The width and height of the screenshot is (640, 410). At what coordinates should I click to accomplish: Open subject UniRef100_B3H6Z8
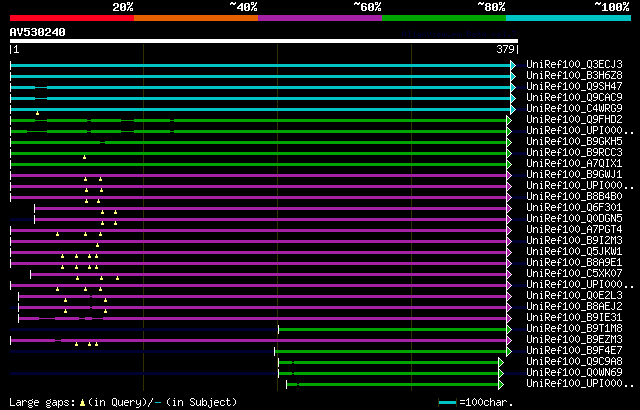point(574,75)
